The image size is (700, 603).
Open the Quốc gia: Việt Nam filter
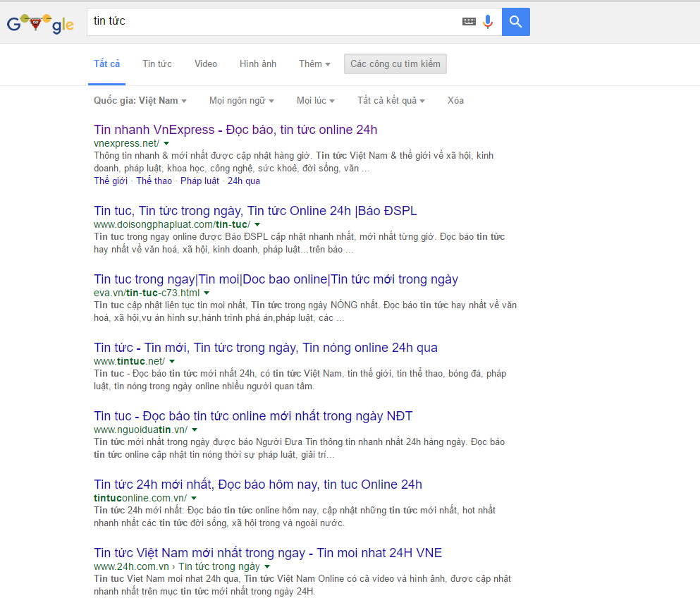coord(140,100)
